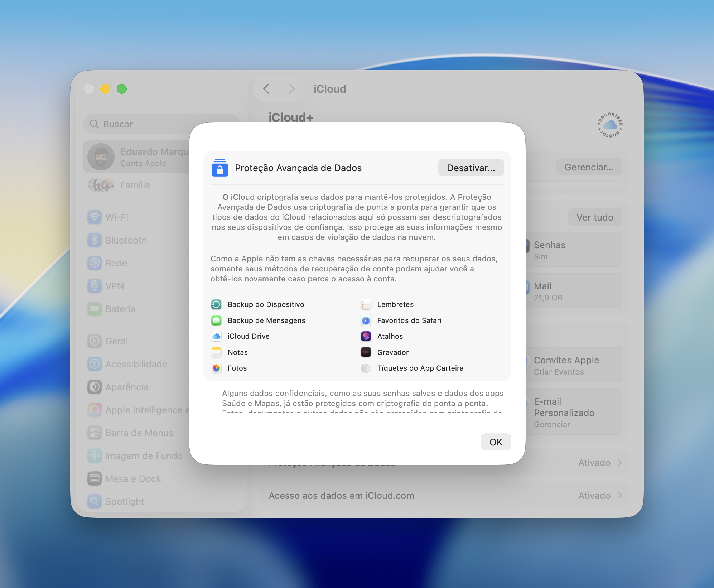Click the Spotlight sidebar icon
714x588 pixels.
95,502
